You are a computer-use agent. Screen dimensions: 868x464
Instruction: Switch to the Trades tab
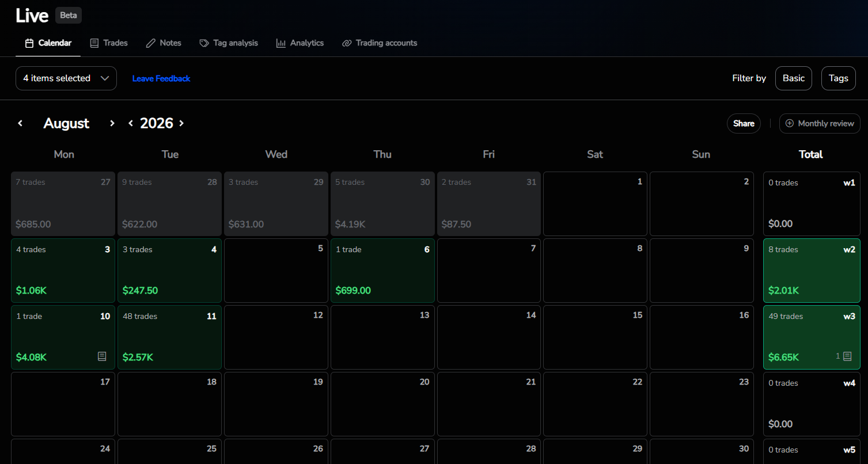pos(109,43)
